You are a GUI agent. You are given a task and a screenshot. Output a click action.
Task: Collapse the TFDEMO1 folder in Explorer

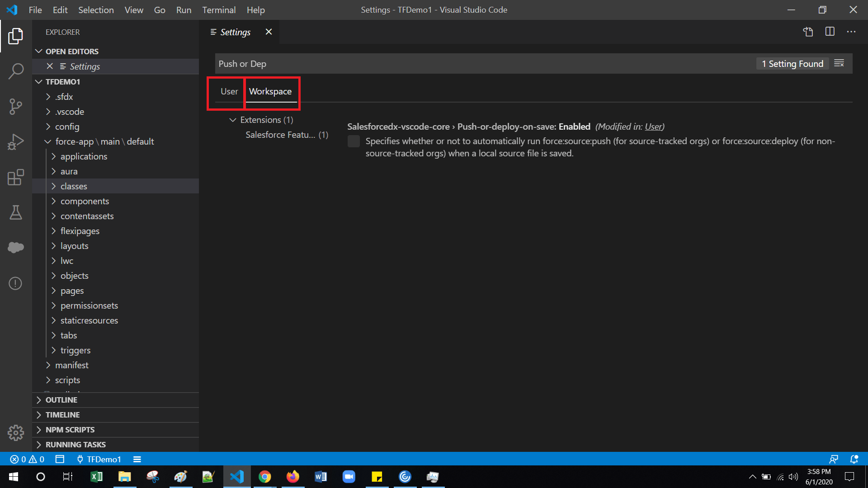point(39,81)
